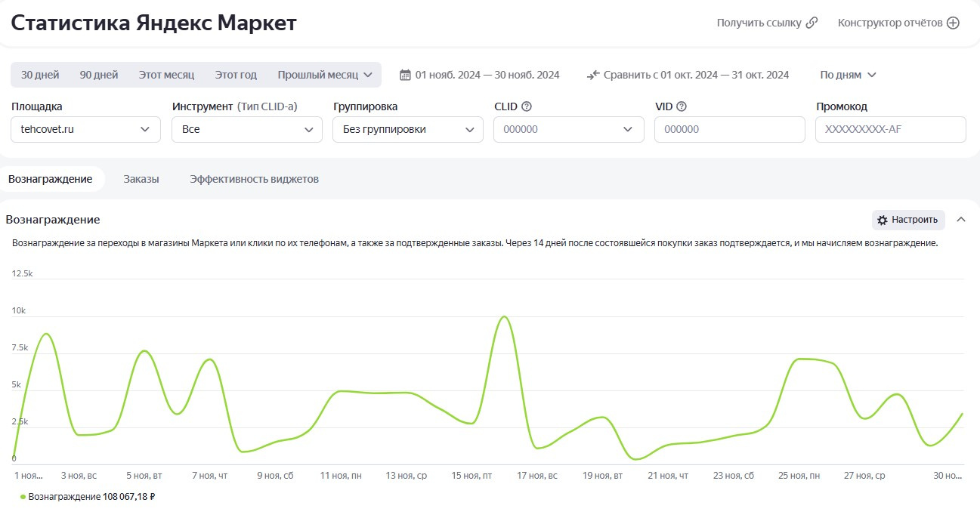
Task: Click the 11 ноя, пн axis label
Action: coord(341,476)
